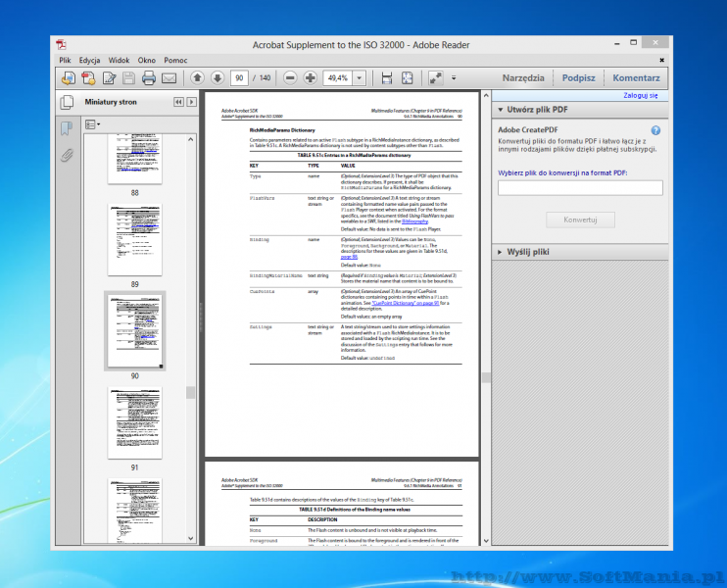Click the CuePoint Dictionary on page 91 link
The image size is (727, 588).
(406, 303)
